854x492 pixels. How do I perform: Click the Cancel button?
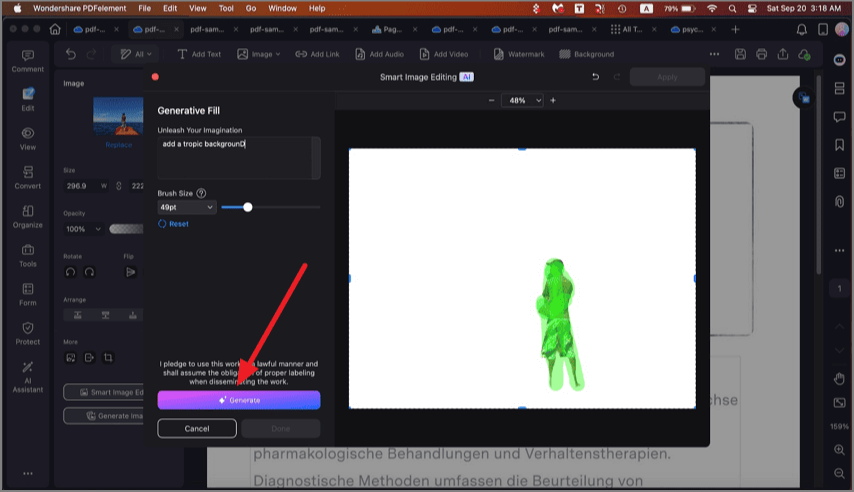[x=197, y=428]
